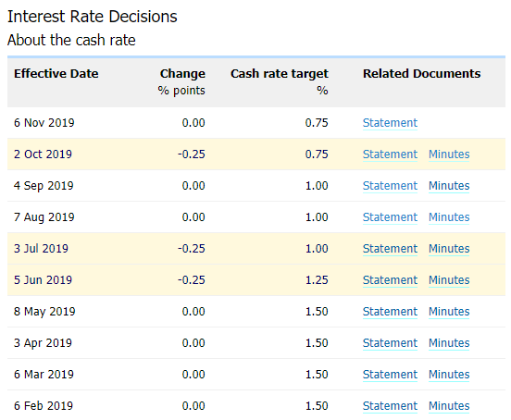The height and width of the screenshot is (420, 511).
Task: Open the 6 Mar 2019 Minutes link
Action: pyautogui.click(x=449, y=375)
